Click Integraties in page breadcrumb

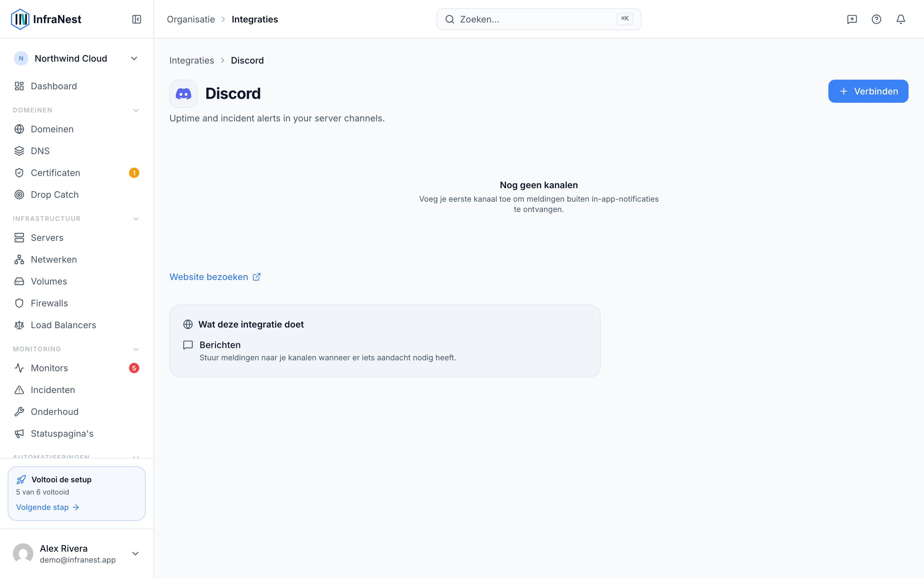[192, 60]
